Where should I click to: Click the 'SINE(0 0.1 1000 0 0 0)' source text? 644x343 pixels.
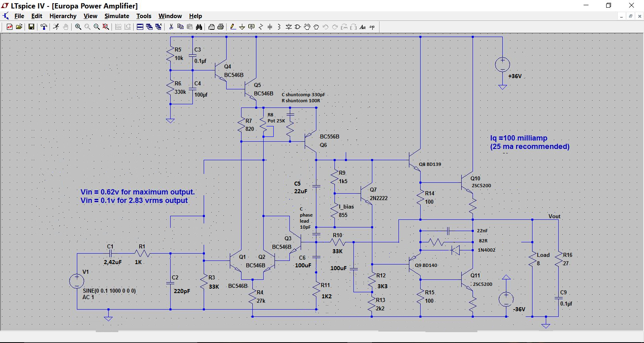[x=109, y=291]
